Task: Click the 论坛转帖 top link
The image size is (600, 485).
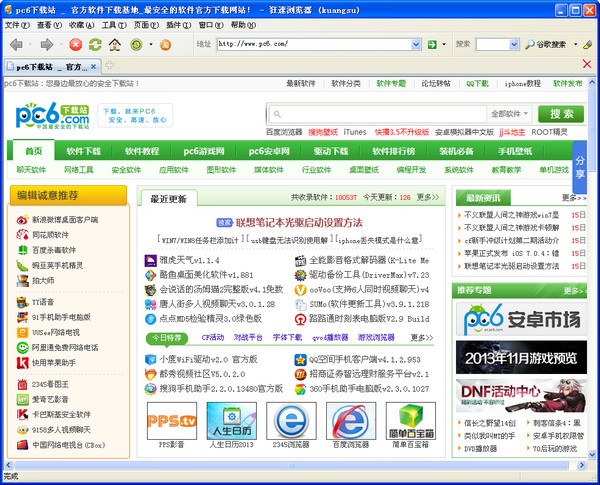Action: [x=436, y=83]
